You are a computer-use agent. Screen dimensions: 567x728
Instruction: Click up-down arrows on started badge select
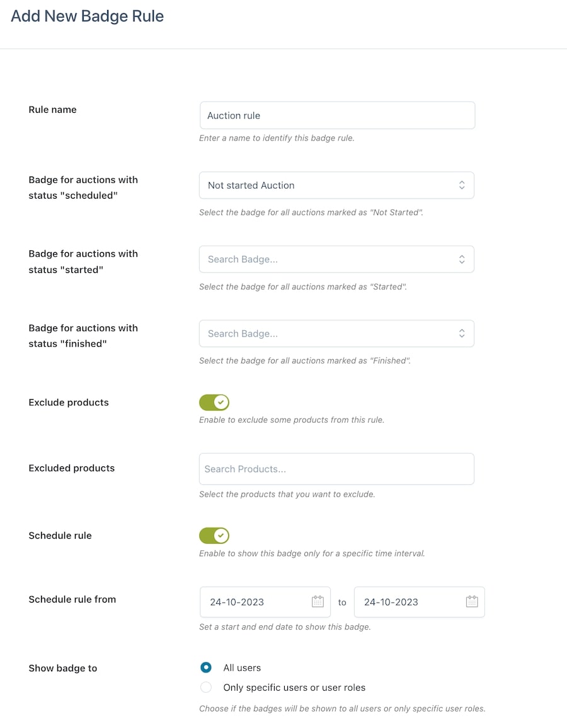click(462, 259)
